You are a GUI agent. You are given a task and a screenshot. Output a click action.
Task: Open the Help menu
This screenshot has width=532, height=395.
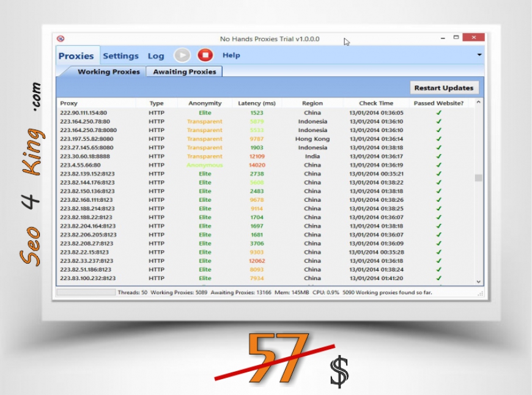point(231,55)
